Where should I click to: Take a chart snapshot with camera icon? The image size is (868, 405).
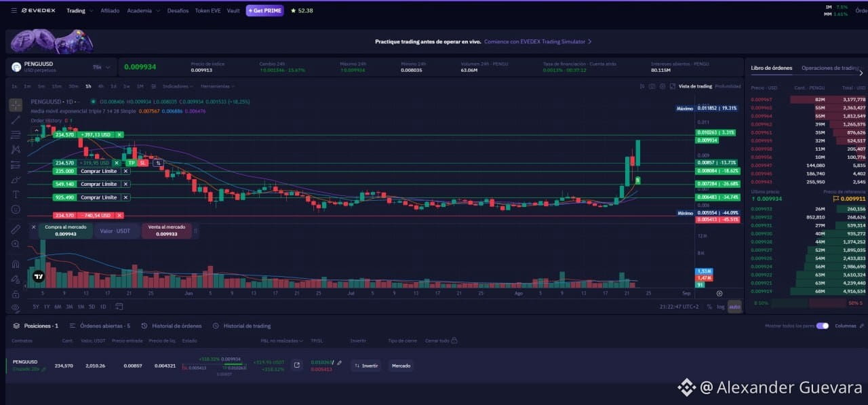(652, 86)
